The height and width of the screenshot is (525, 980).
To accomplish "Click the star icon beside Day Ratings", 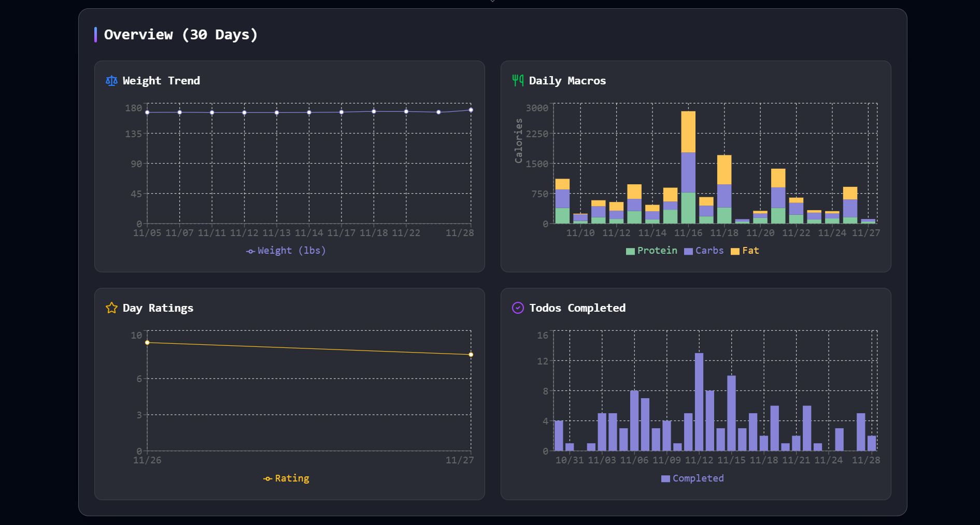I will pos(111,308).
